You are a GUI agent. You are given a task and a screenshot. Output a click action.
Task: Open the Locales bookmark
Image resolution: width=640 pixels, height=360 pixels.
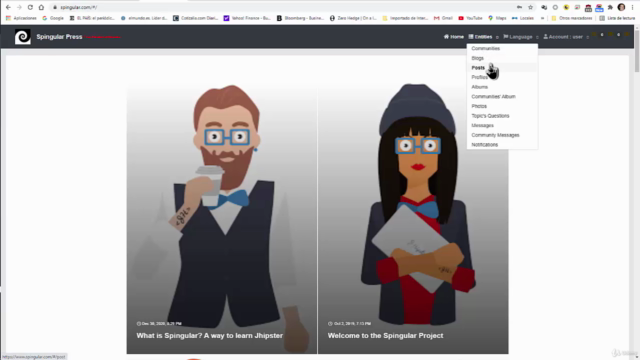(x=523, y=18)
